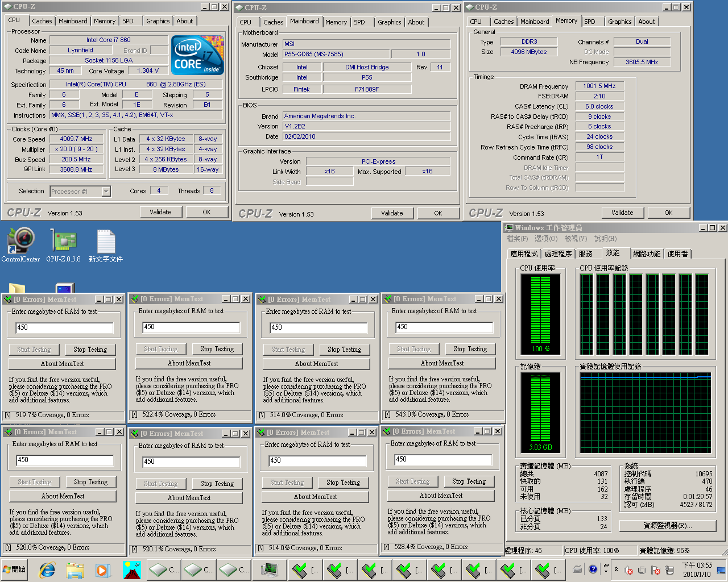Click Validate in CPU-Z showing Intel Core i7

point(160,212)
